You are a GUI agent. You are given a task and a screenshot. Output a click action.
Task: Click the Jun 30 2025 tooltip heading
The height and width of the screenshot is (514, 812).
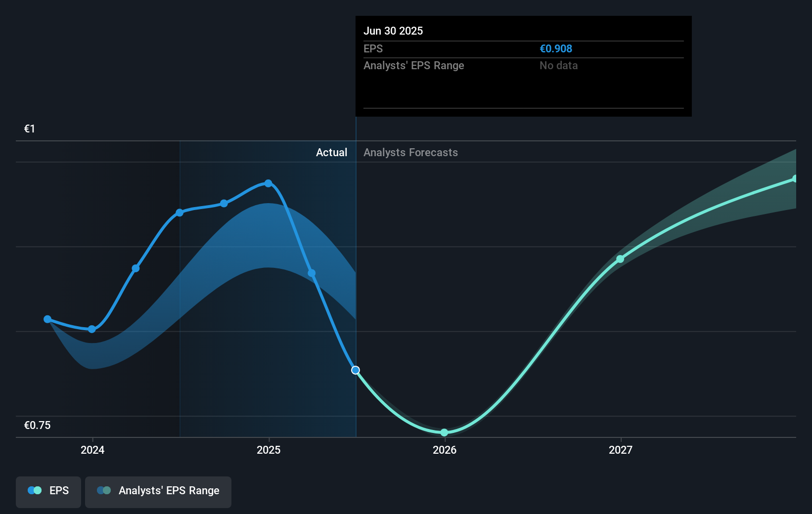point(393,31)
